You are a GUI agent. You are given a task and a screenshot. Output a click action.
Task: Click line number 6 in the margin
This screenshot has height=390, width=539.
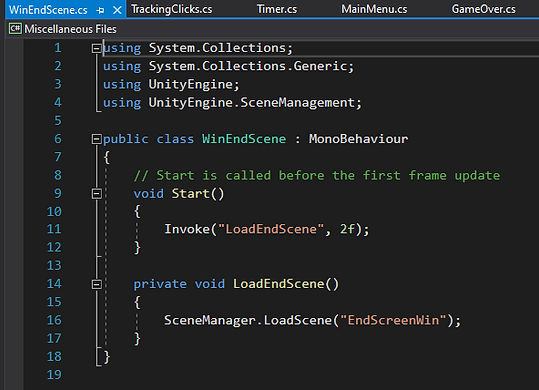click(x=58, y=139)
